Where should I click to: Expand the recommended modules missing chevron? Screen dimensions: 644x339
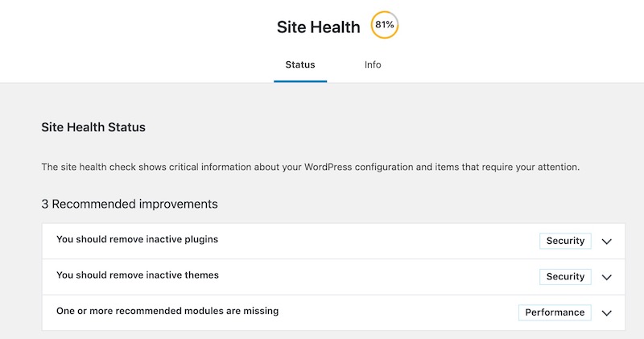pyautogui.click(x=607, y=313)
